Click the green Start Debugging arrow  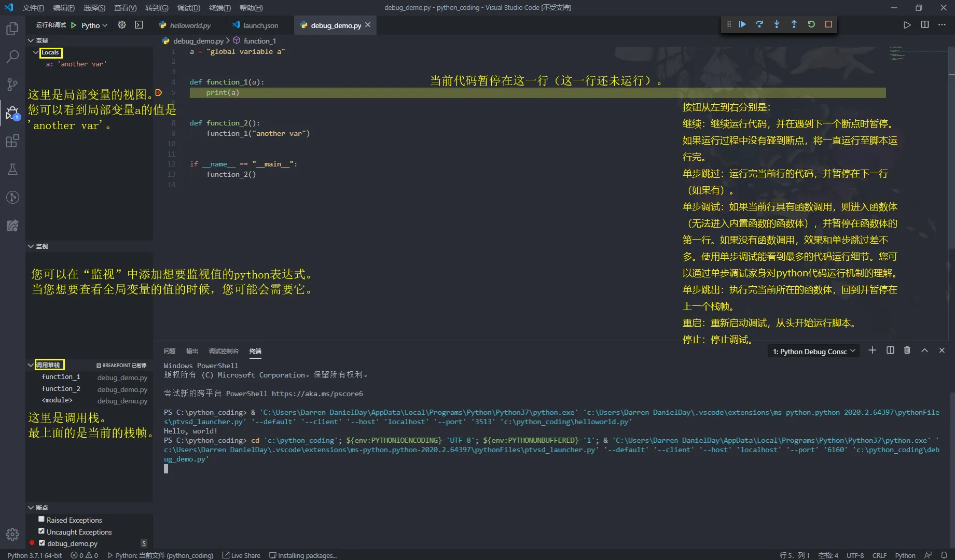point(74,25)
